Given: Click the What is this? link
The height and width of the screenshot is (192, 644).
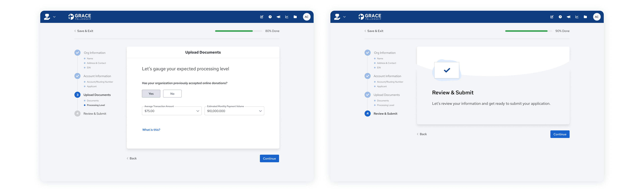Looking at the screenshot, I should pyautogui.click(x=151, y=130).
